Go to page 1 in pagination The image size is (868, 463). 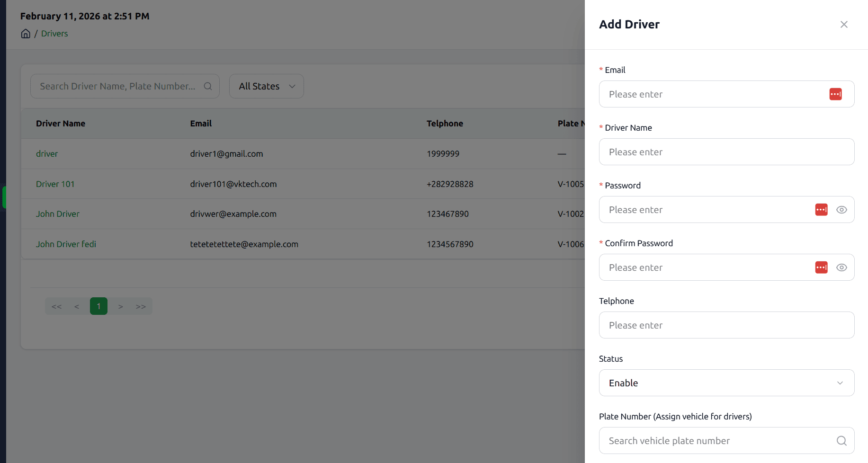tap(98, 306)
